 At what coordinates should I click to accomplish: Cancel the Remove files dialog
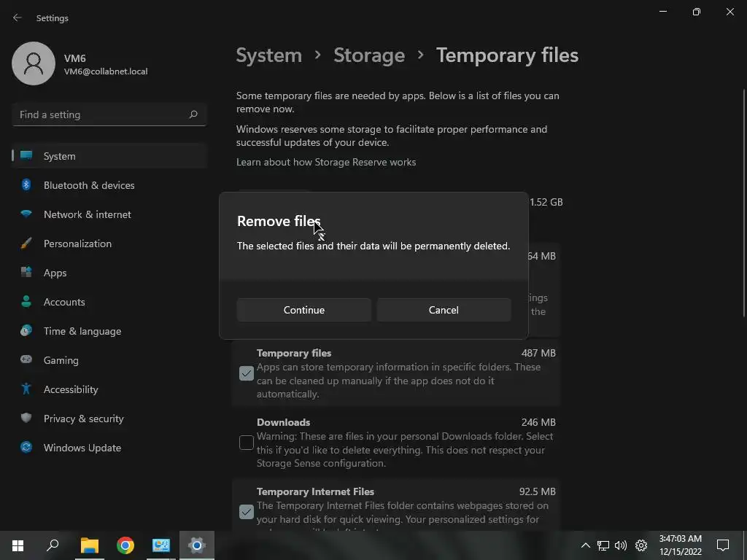444,310
